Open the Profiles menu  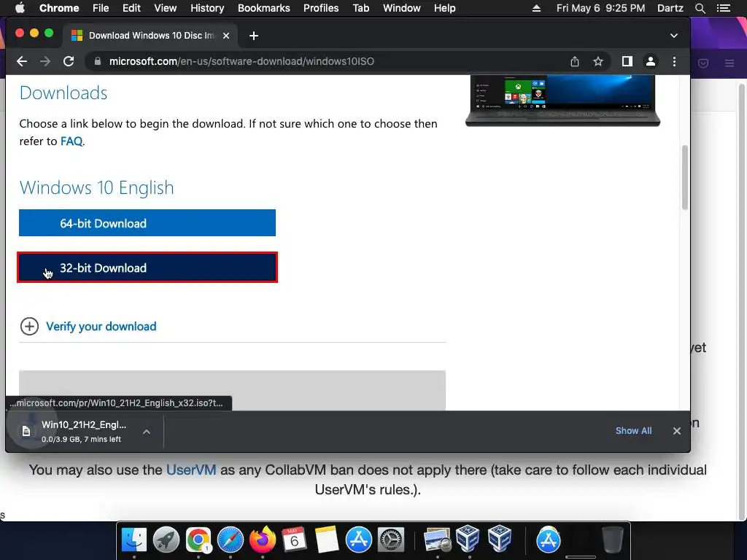321,8
